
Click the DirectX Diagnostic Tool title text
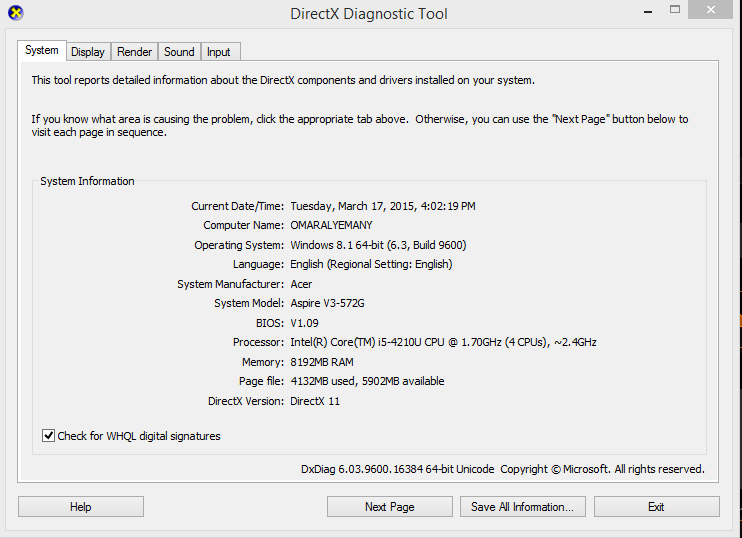pyautogui.click(x=369, y=14)
